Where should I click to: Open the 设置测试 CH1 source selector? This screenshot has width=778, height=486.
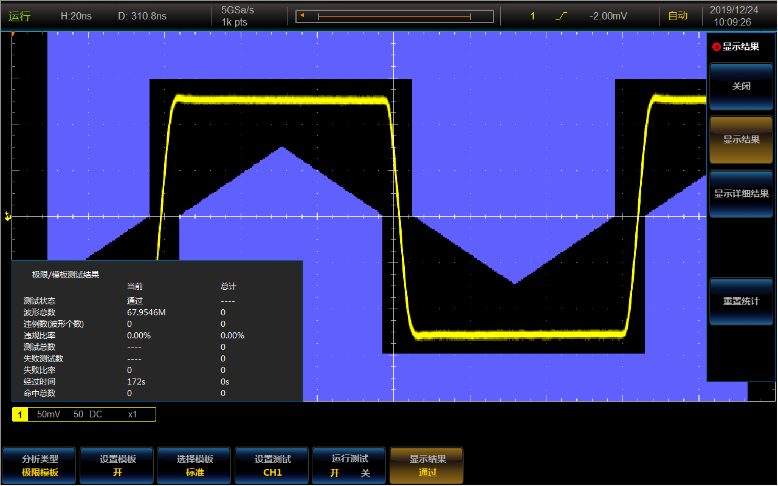tap(272, 465)
